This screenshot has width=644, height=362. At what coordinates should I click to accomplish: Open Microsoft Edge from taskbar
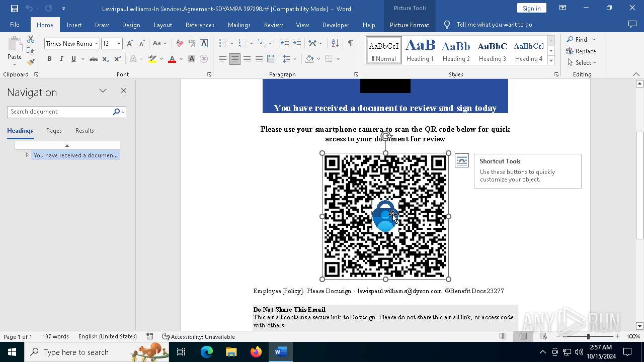(x=207, y=352)
